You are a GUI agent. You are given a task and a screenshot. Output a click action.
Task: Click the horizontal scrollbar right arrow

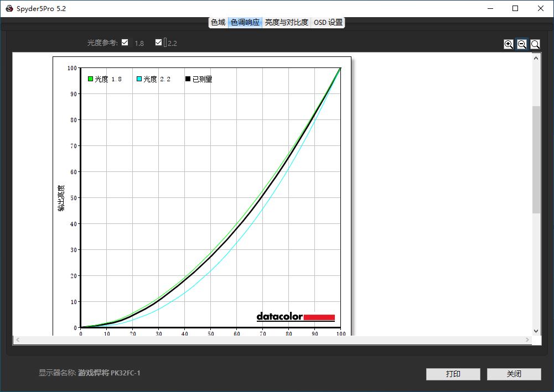tap(527, 340)
